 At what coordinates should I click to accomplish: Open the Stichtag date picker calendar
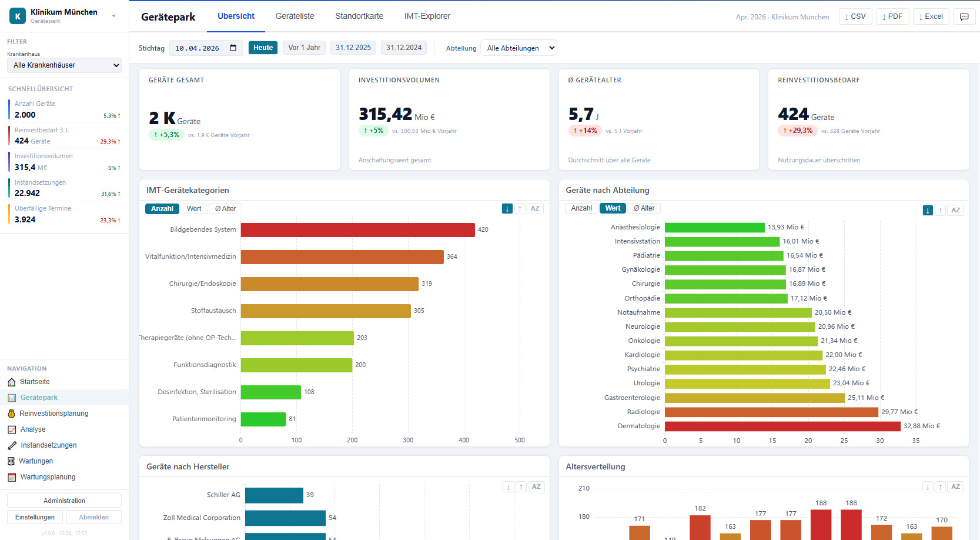tap(233, 48)
